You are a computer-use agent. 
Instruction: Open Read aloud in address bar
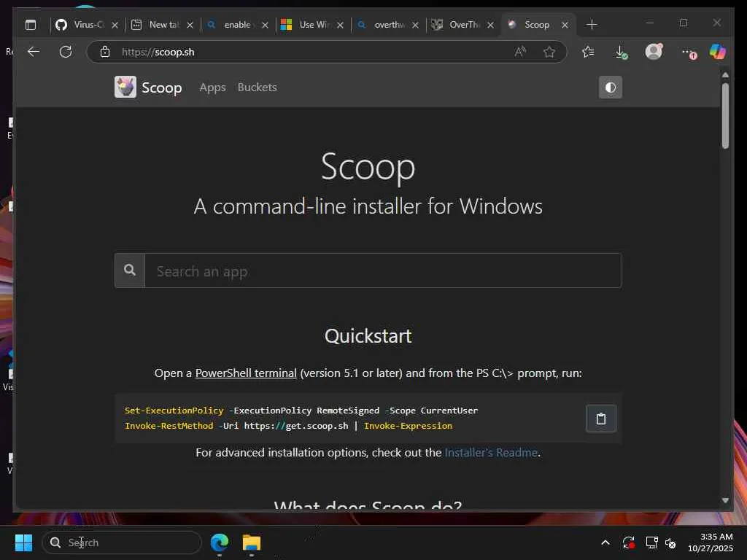tap(520, 52)
